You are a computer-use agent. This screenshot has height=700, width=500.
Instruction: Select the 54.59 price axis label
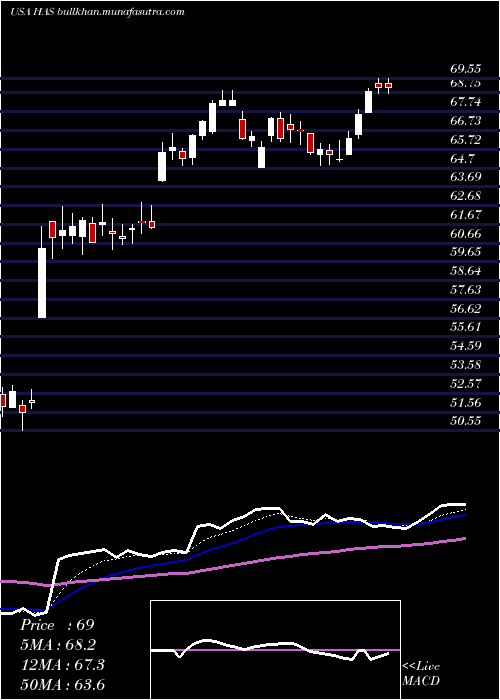466,346
